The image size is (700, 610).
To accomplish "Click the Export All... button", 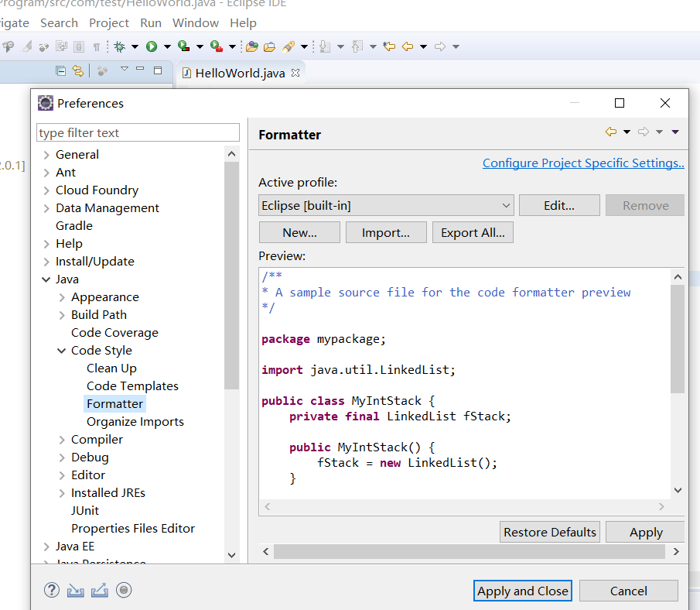I will (473, 232).
